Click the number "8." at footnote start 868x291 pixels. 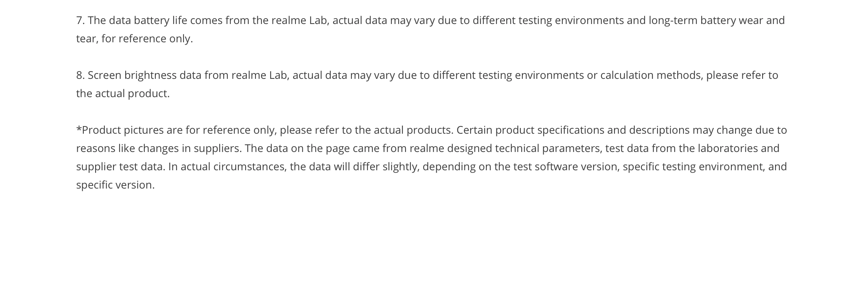(80, 75)
